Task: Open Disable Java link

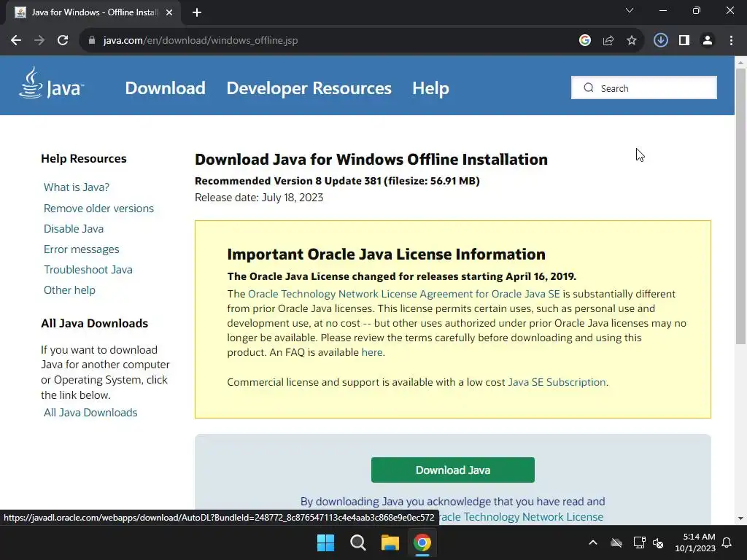Action: [74, 228]
